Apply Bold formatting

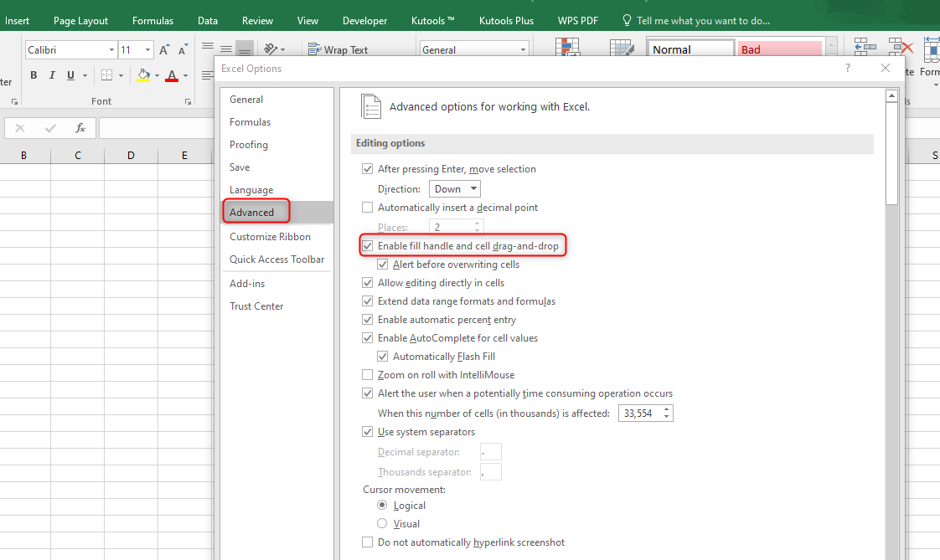[34, 74]
